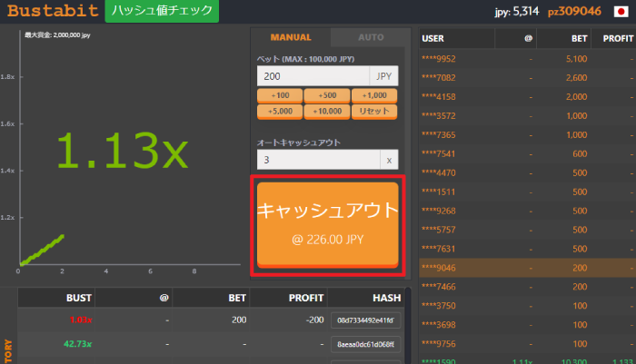Click the hash field starting with 08d7334492

tap(365, 320)
